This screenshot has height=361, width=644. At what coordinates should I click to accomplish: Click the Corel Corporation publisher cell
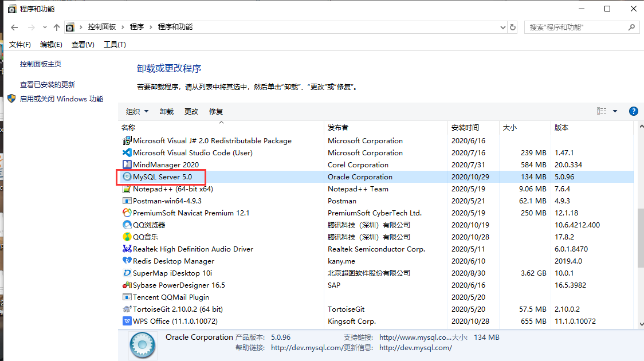point(358,164)
